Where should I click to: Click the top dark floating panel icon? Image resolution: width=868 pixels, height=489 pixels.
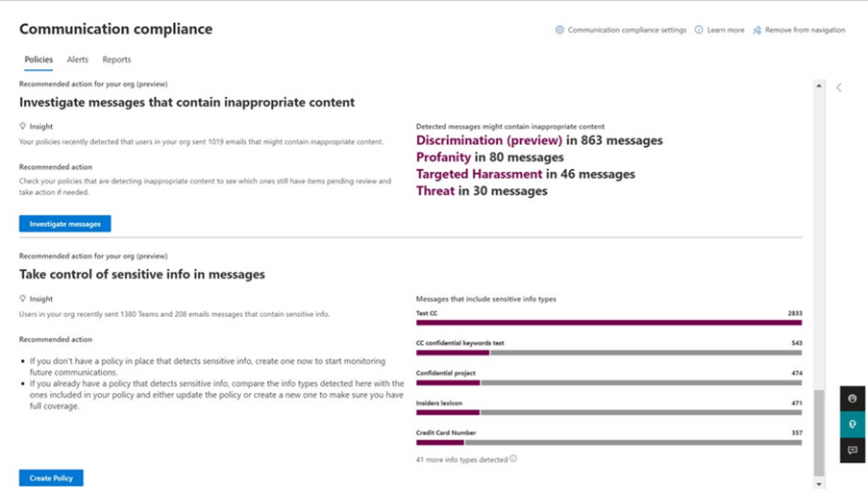tap(853, 399)
